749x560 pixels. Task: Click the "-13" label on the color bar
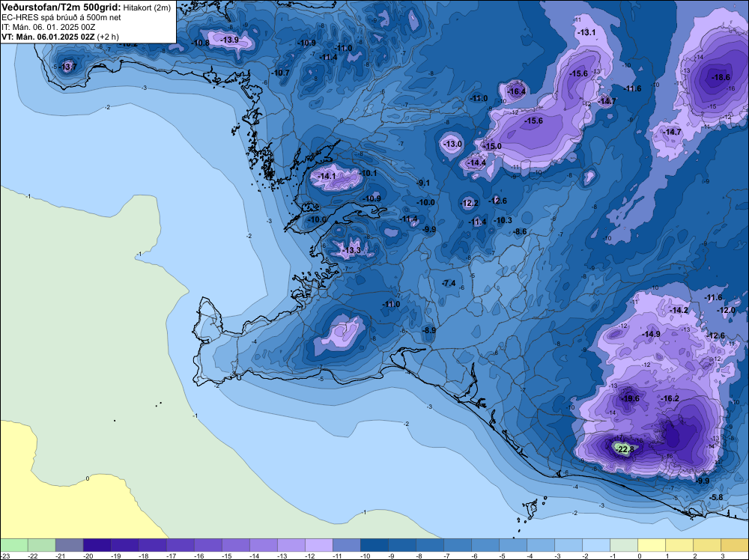(282, 556)
